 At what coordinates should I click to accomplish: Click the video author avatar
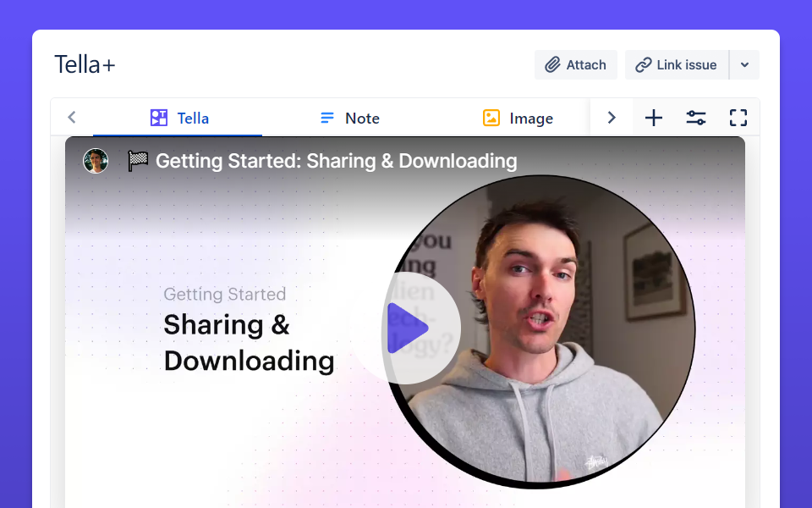(x=96, y=161)
